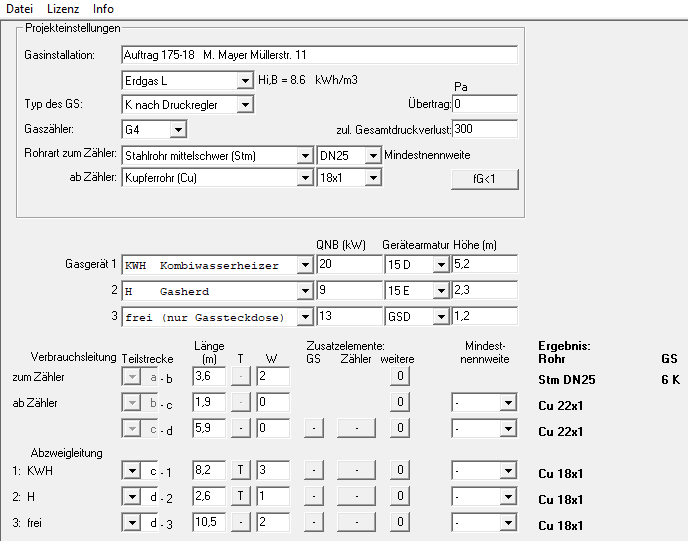
Task: Expand the Typ des GS dropdown
Action: coord(245,105)
